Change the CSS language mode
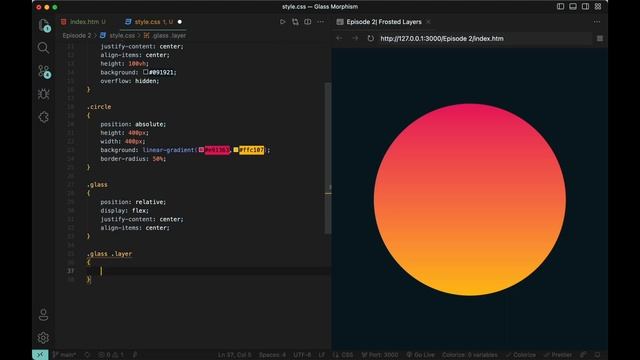 tap(343, 355)
